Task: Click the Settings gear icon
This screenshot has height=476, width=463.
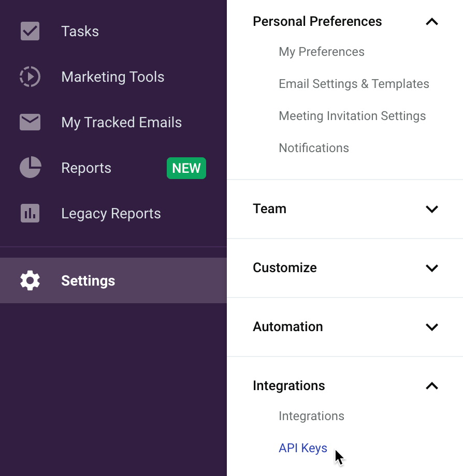Action: (x=30, y=280)
